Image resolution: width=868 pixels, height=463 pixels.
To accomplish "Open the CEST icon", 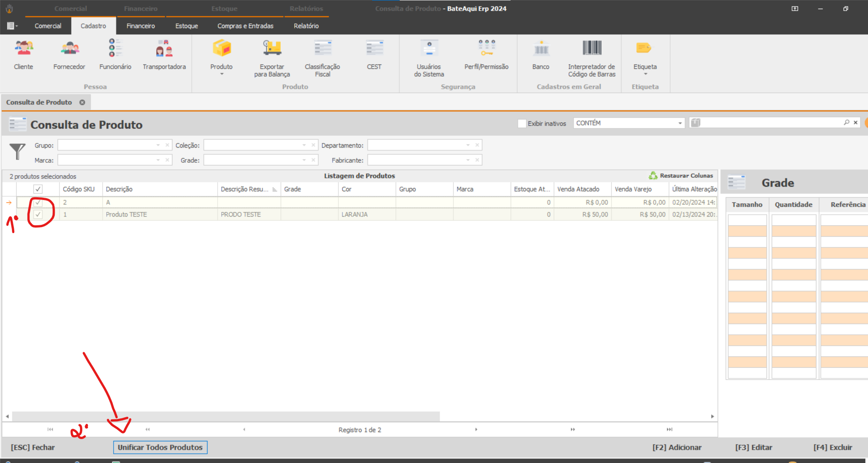I will pos(374,48).
